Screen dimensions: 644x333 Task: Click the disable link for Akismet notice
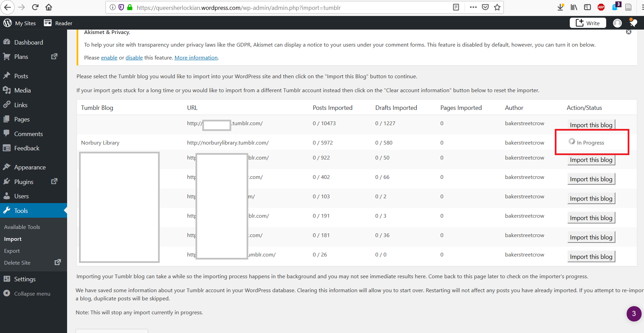(134, 57)
